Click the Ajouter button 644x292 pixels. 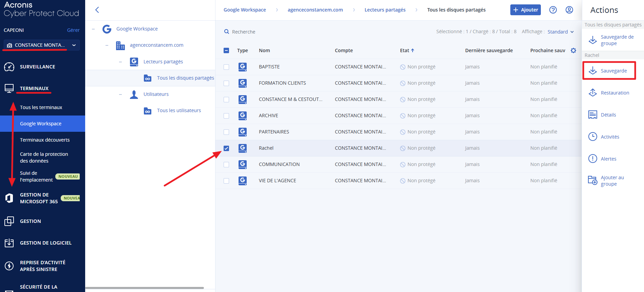pos(526,10)
